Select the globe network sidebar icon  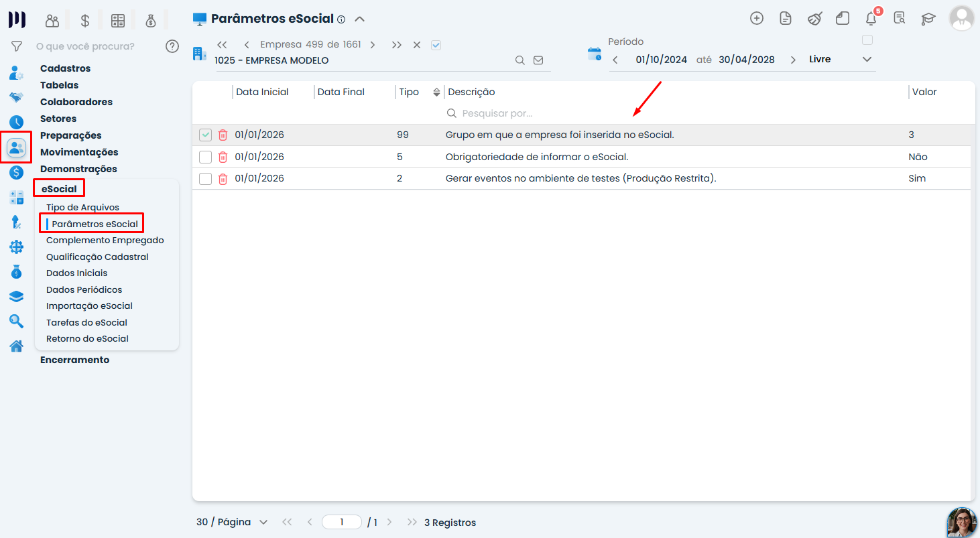pyautogui.click(x=17, y=247)
